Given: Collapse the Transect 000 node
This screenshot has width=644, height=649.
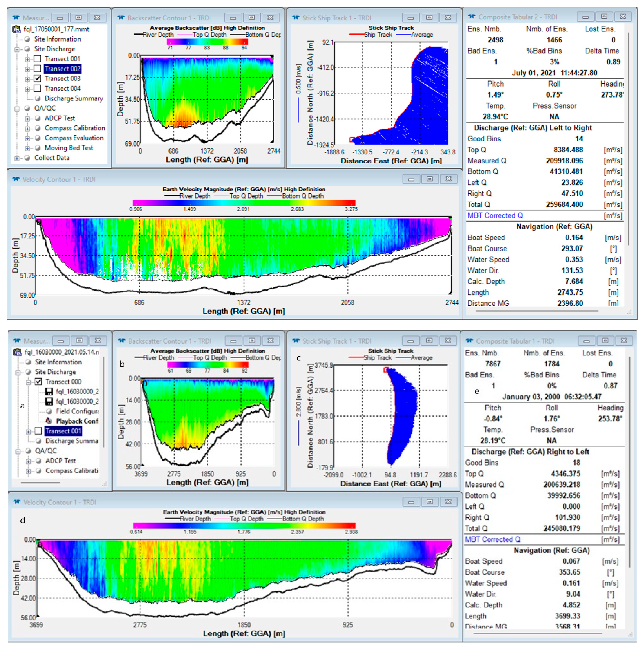Looking at the screenshot, I should (29, 382).
